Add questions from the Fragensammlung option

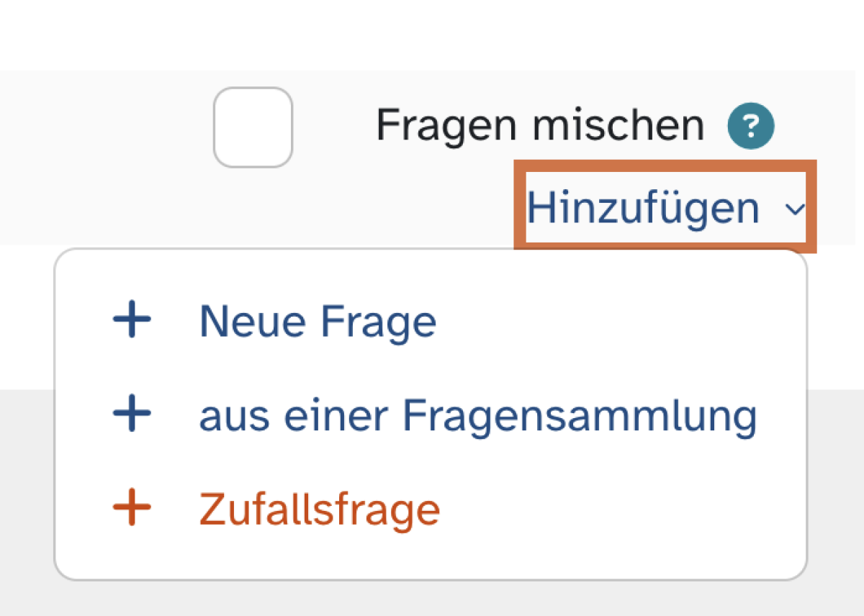click(x=478, y=415)
